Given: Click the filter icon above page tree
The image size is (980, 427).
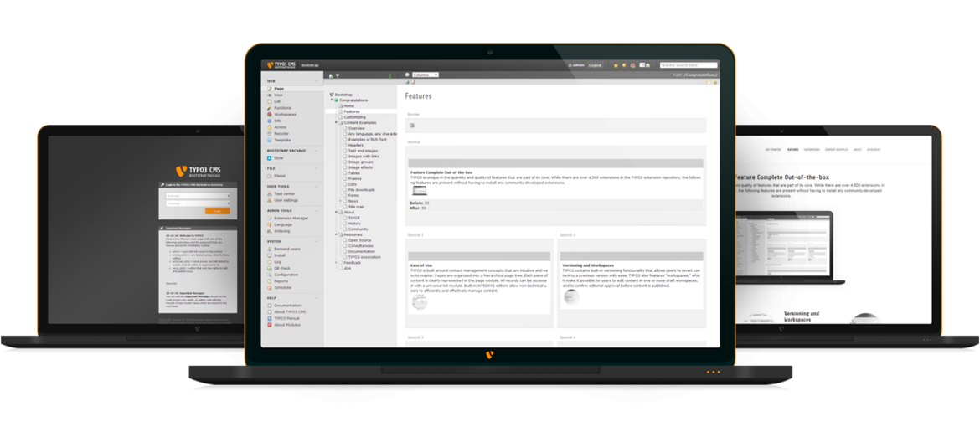Looking at the screenshot, I should (x=338, y=75).
